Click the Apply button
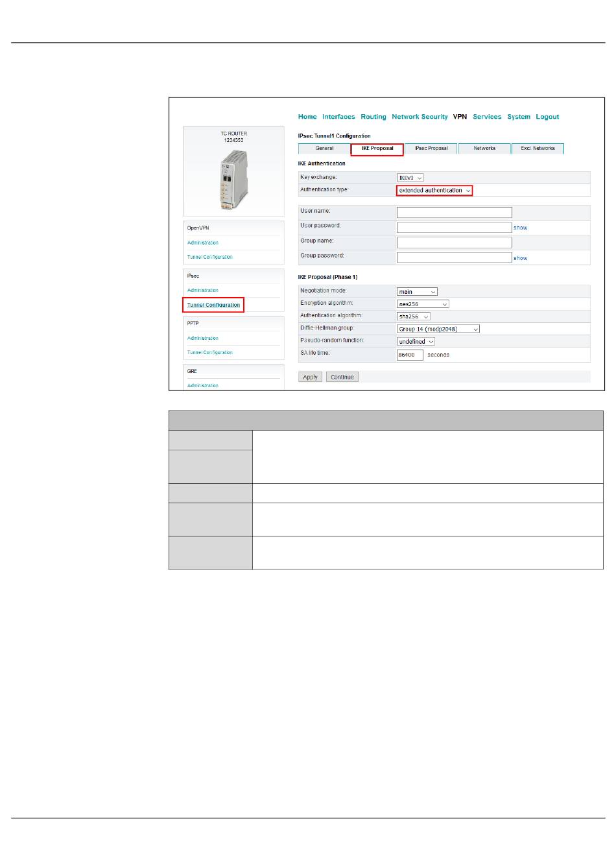The height and width of the screenshot is (858, 616). (311, 377)
